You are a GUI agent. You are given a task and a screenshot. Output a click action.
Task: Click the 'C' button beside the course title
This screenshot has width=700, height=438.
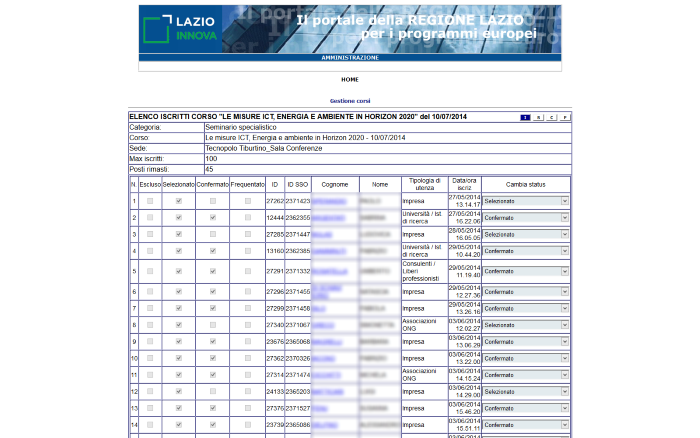tap(552, 117)
